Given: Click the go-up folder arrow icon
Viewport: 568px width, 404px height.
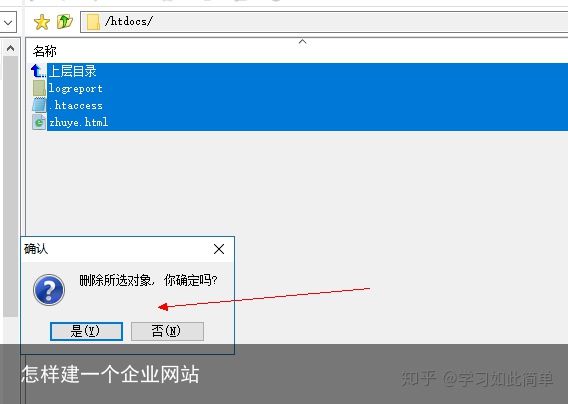Looking at the screenshot, I should click(65, 21).
